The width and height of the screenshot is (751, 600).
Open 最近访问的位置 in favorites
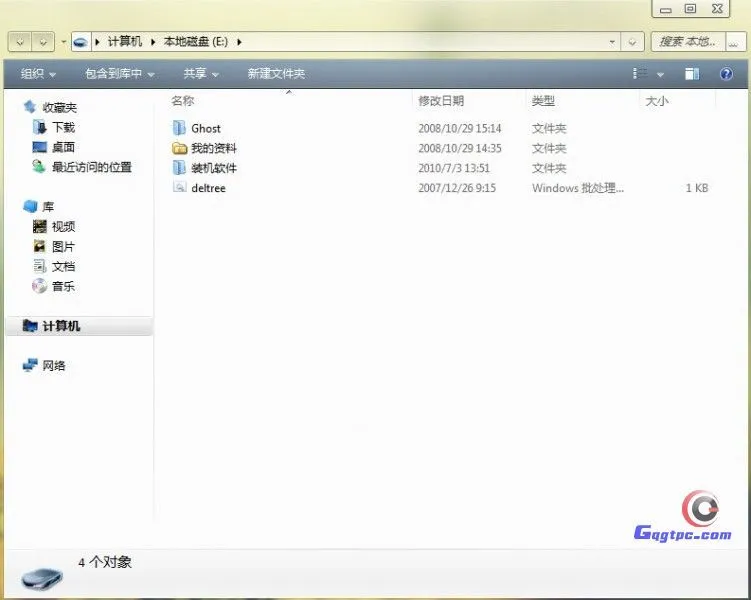point(91,167)
